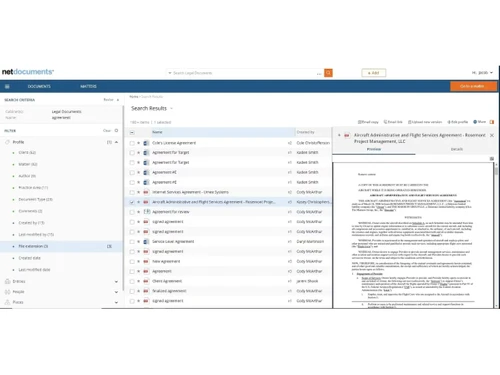Click Upload new version in the toolbar

pyautogui.click(x=425, y=122)
